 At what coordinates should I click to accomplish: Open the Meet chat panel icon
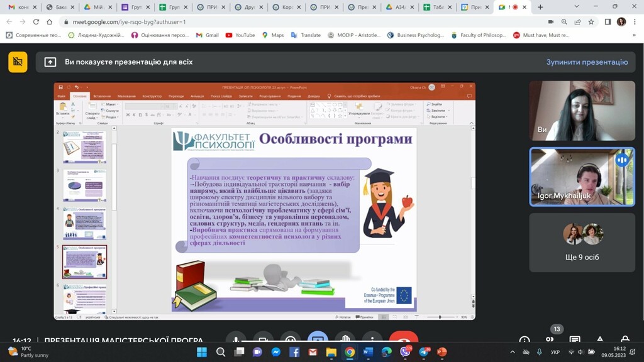pos(575,340)
